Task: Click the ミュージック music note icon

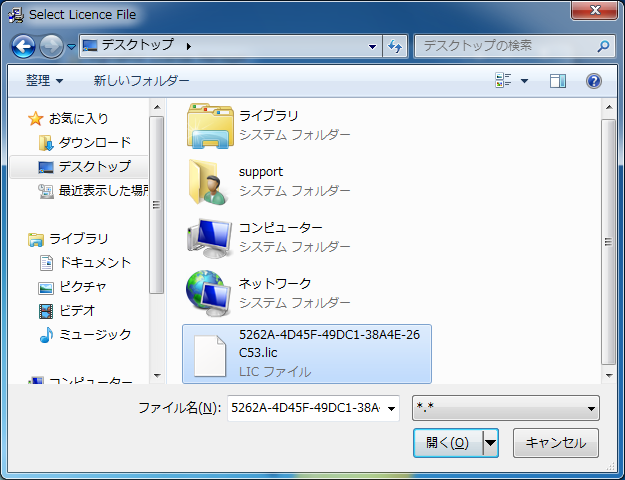Action: click(x=46, y=335)
